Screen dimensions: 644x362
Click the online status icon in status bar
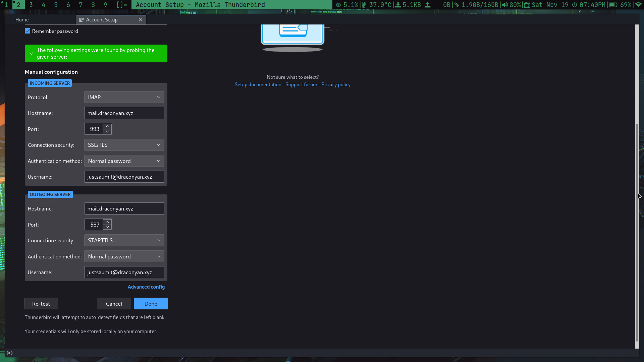coord(10,353)
